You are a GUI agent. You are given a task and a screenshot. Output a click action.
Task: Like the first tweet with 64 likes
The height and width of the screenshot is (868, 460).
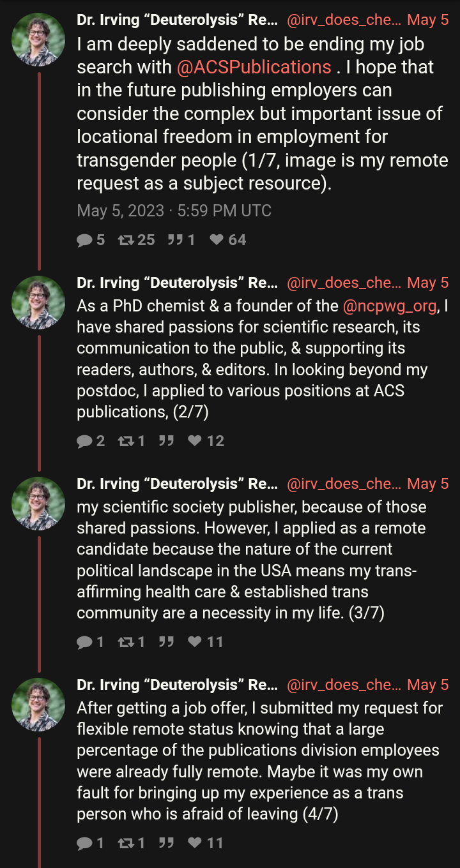(x=217, y=240)
